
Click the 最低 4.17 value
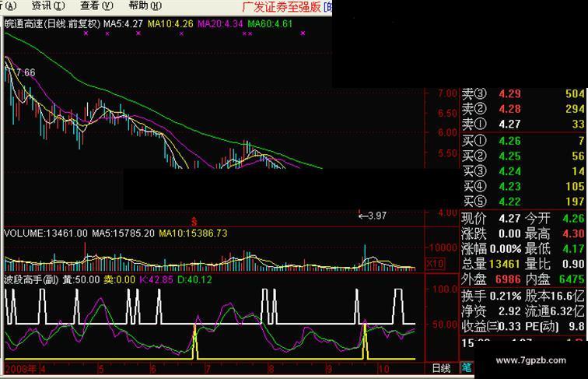(573, 249)
